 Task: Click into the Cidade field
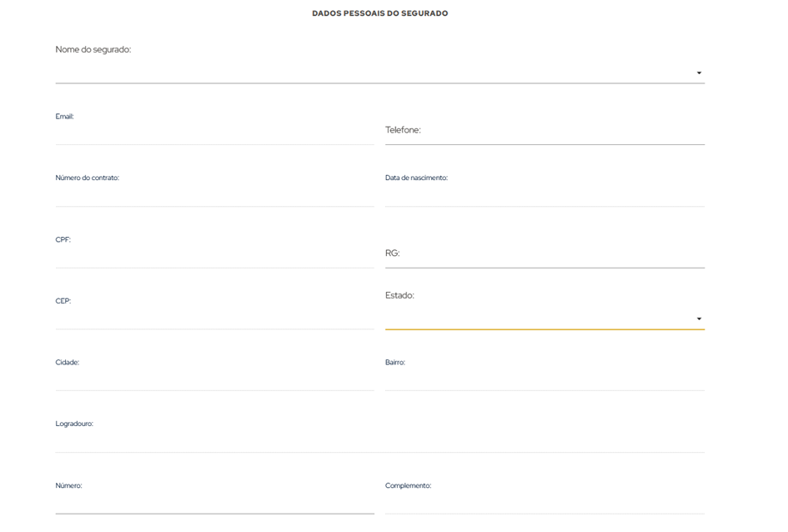[x=214, y=380]
